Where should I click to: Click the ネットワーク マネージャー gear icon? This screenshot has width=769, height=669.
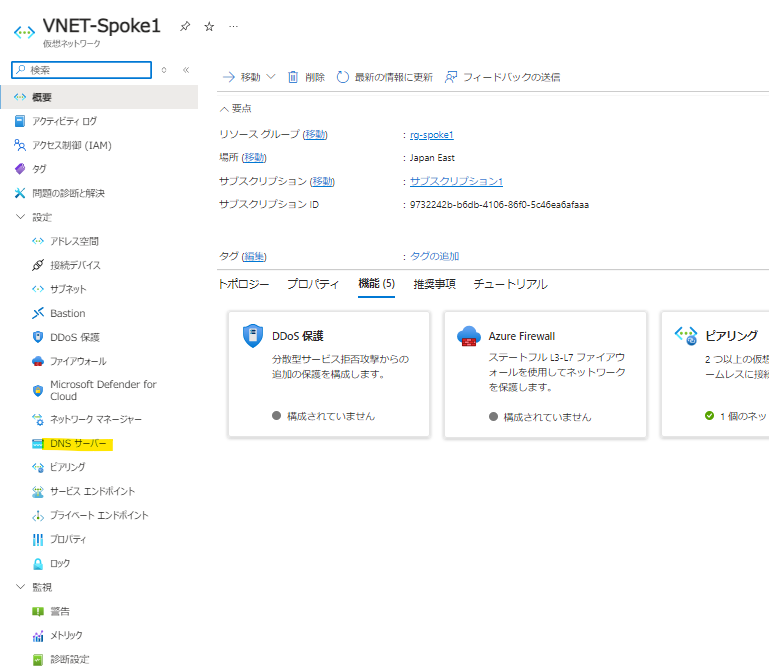pyautogui.click(x=38, y=419)
